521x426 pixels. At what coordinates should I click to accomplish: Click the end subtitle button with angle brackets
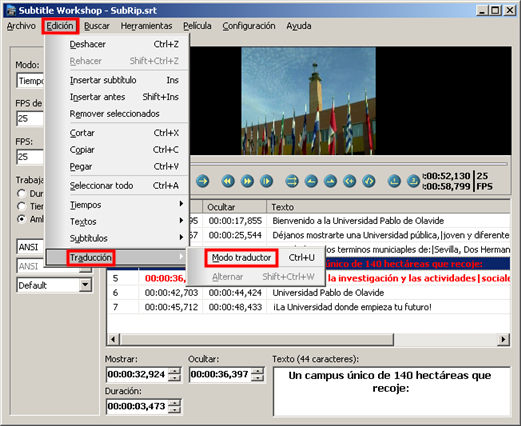click(x=369, y=181)
